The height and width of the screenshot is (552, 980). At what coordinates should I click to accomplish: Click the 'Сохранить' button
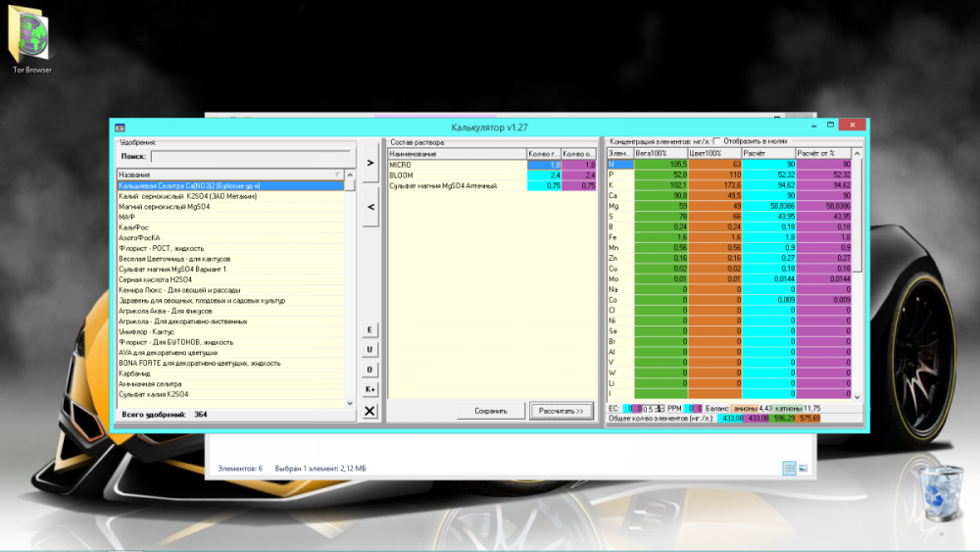491,411
